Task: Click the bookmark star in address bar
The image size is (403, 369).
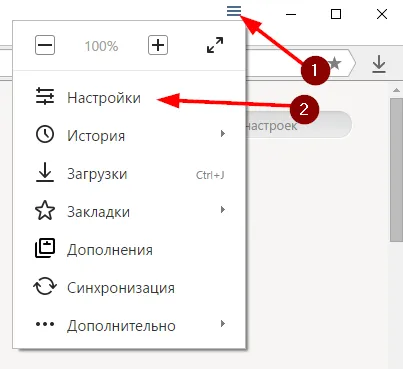Action: [x=335, y=63]
